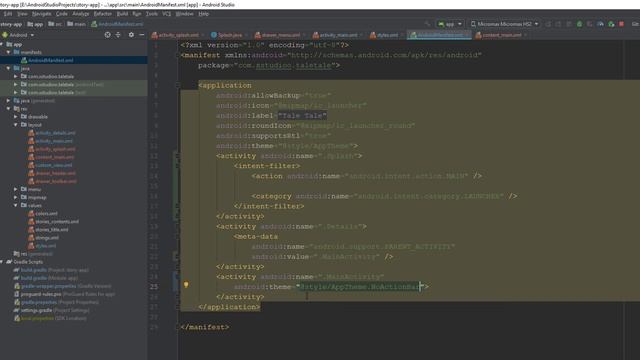Screen dimensions: 640x360
Task: Switch to the Splash.java editor tab
Action: click(x=229, y=35)
